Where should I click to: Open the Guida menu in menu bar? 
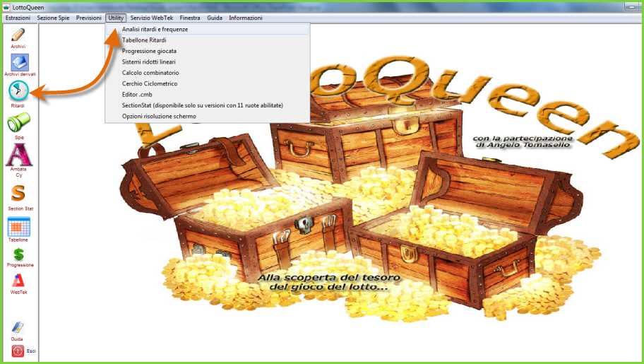[x=215, y=18]
